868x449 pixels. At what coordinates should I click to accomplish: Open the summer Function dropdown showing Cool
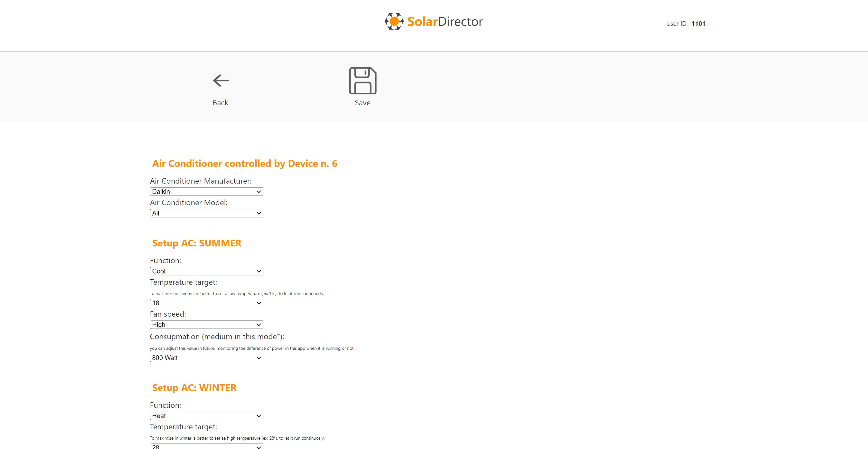click(x=206, y=271)
